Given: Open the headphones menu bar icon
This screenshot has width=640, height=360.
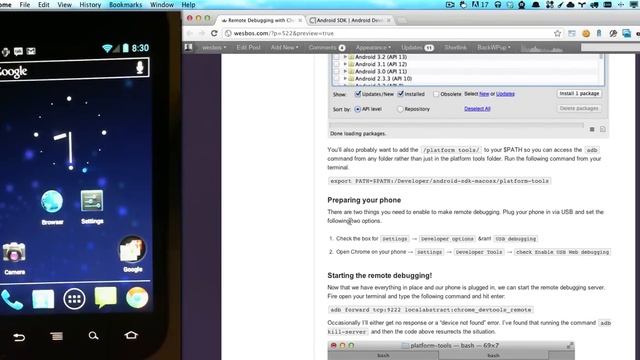Looking at the screenshot, I should click(x=498, y=5).
